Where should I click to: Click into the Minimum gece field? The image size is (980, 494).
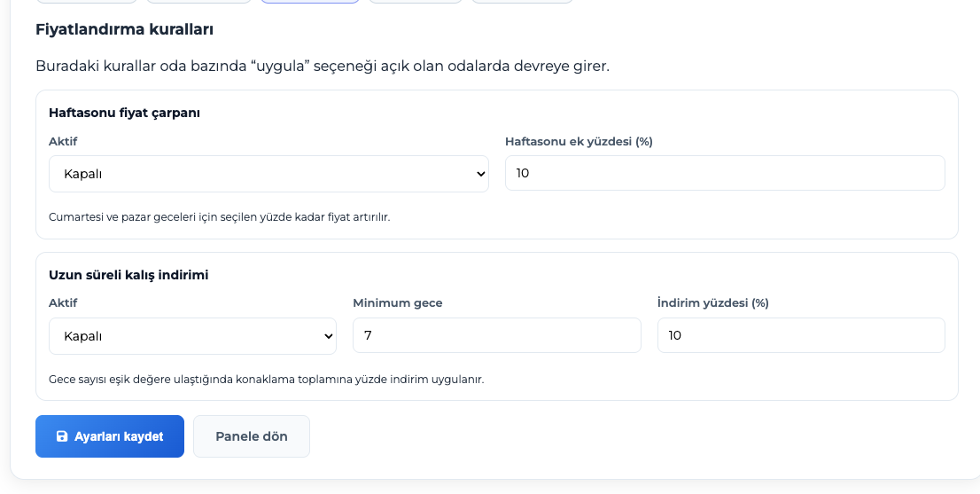click(x=496, y=335)
